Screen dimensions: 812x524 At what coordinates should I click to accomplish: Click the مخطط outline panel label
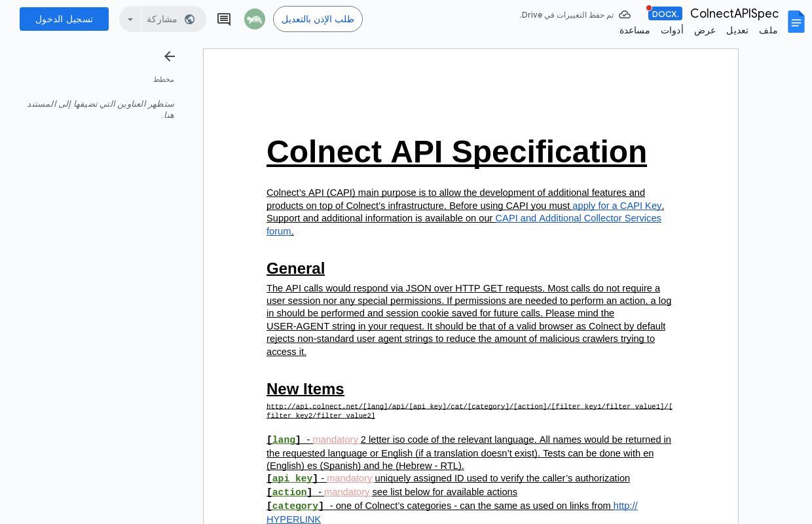pos(164,79)
